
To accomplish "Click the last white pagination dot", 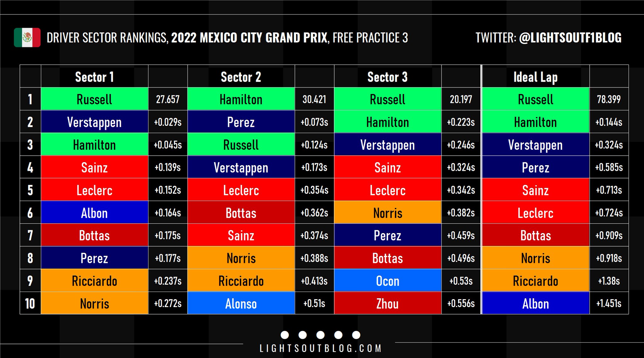I will tap(356, 335).
